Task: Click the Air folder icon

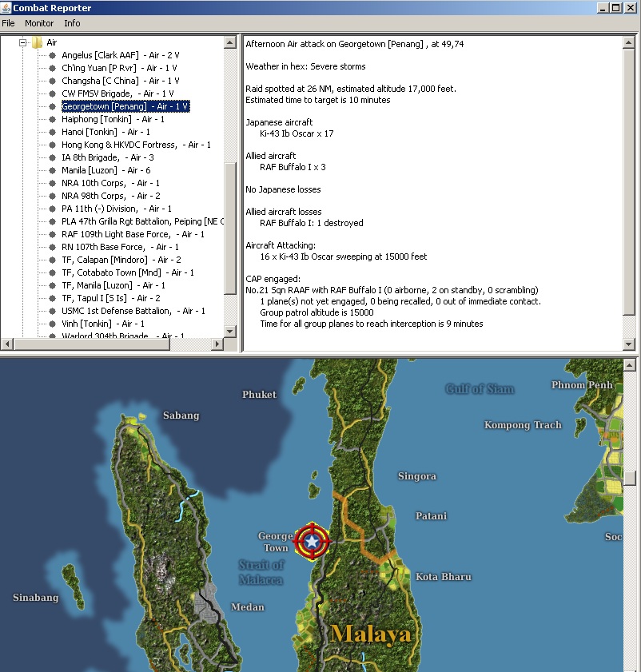Action: (x=38, y=42)
